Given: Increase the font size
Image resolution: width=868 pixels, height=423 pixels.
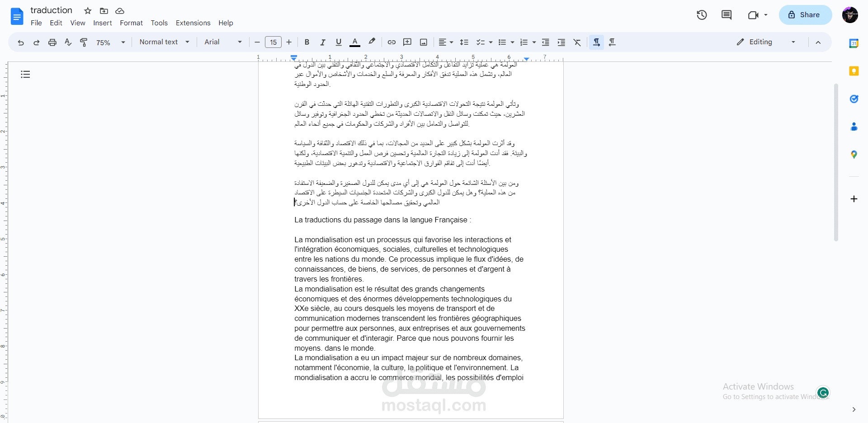Looking at the screenshot, I should pyautogui.click(x=289, y=42).
